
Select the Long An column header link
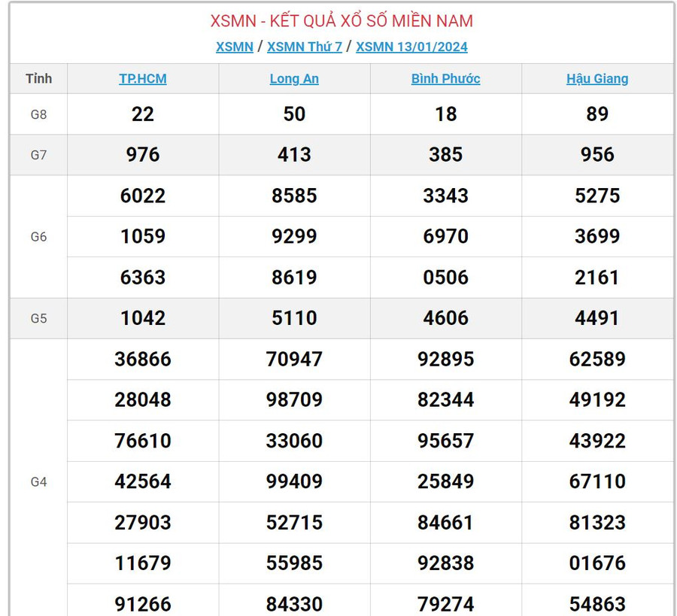coord(294,79)
